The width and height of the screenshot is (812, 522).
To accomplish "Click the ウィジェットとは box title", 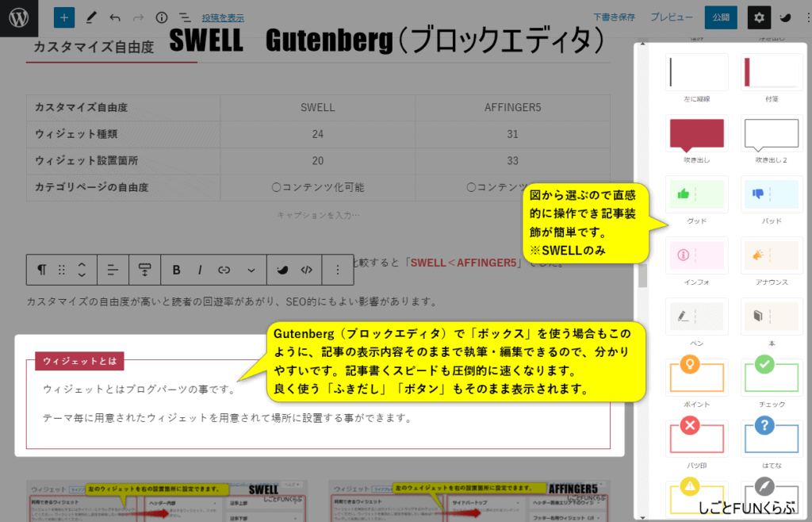I will point(80,361).
